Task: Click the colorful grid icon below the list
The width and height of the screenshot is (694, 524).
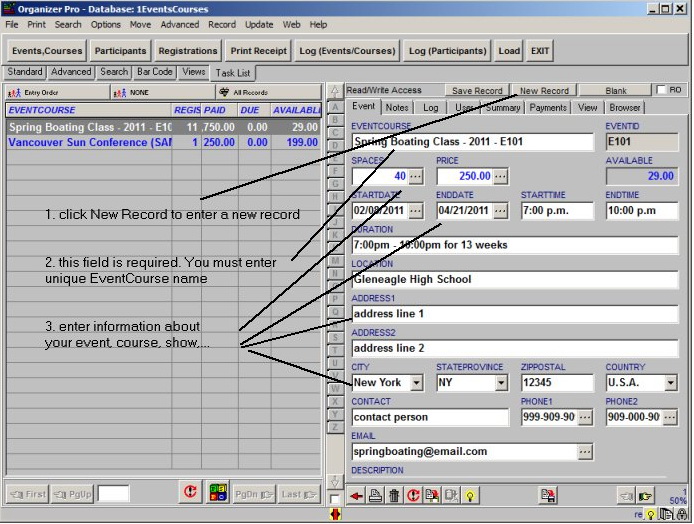Action: (x=218, y=492)
